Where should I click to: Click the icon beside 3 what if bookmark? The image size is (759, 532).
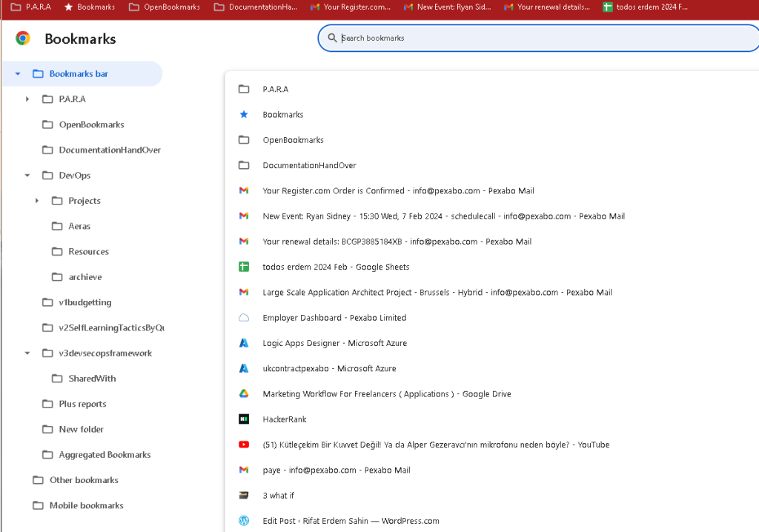[x=244, y=495]
